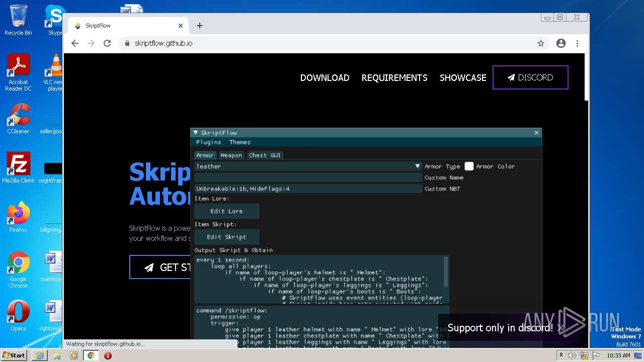The width and height of the screenshot is (644, 362).
Task: Click the Edit Skript button
Action: point(227,237)
